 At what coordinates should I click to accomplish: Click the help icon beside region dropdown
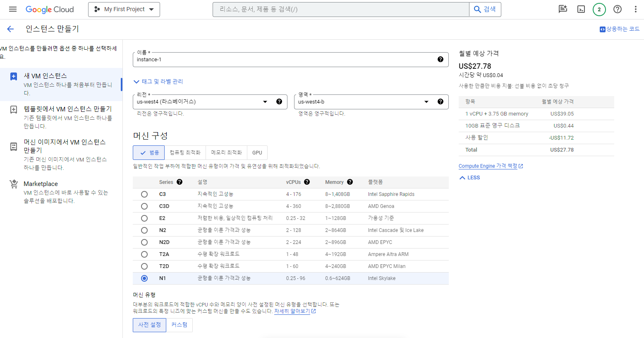click(279, 101)
